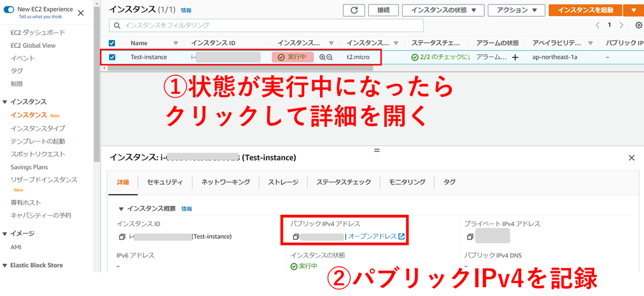This screenshot has width=644, height=296.
Task: Click the Test-instance name cell
Action: click(149, 57)
